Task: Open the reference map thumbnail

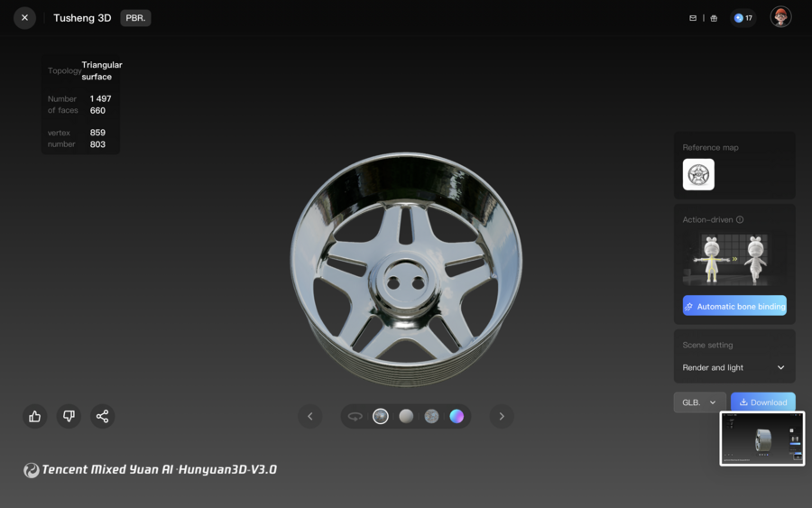Action: coord(698,174)
